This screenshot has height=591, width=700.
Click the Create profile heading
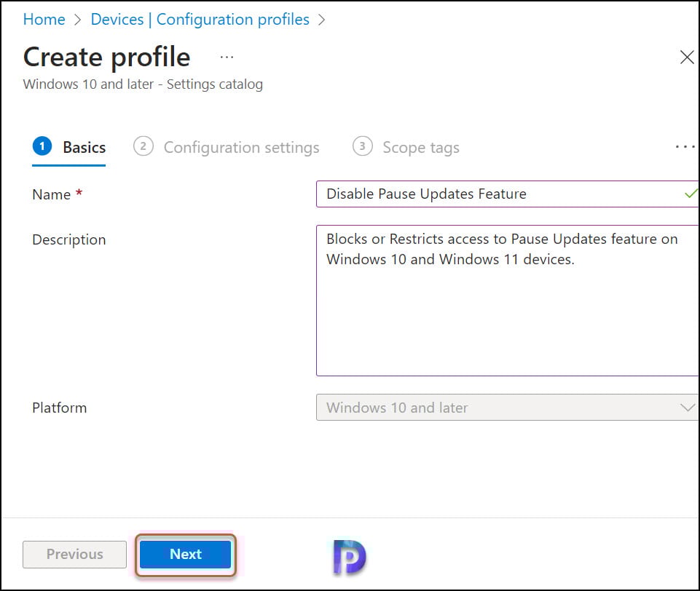tap(106, 57)
